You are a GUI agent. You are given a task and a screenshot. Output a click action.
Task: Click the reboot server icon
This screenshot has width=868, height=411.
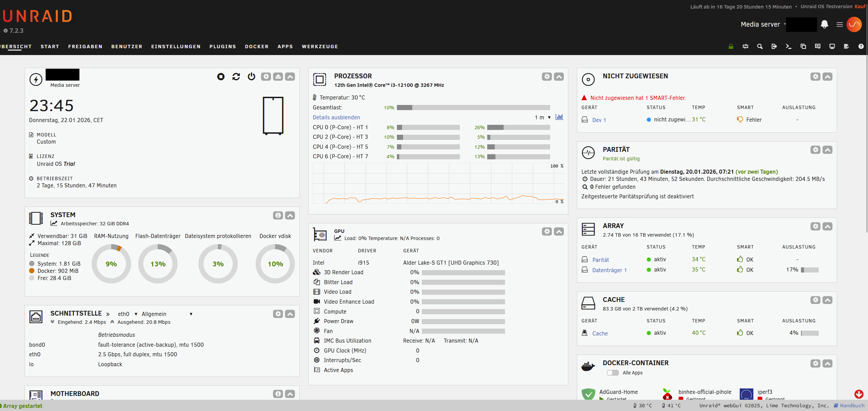coord(236,77)
